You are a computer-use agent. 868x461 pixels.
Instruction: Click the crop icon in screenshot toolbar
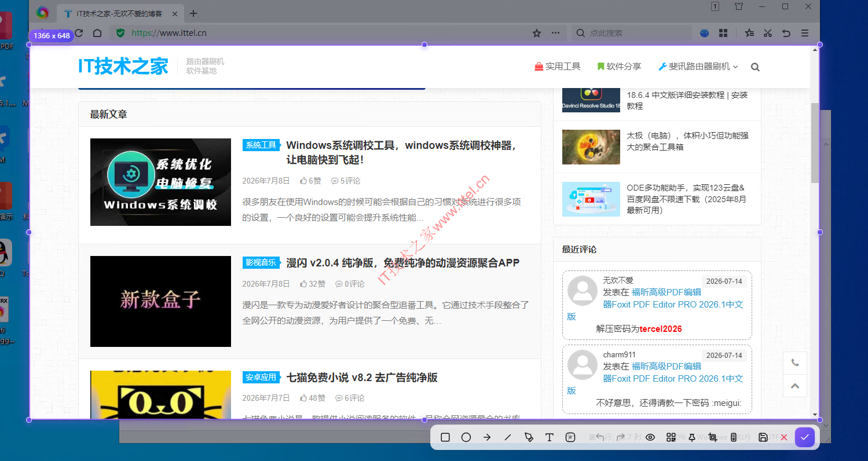713,437
